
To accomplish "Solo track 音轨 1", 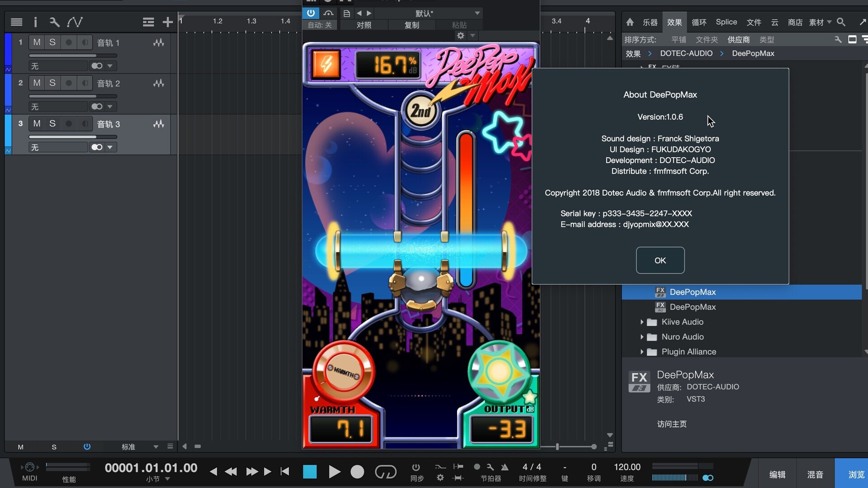I will point(52,42).
